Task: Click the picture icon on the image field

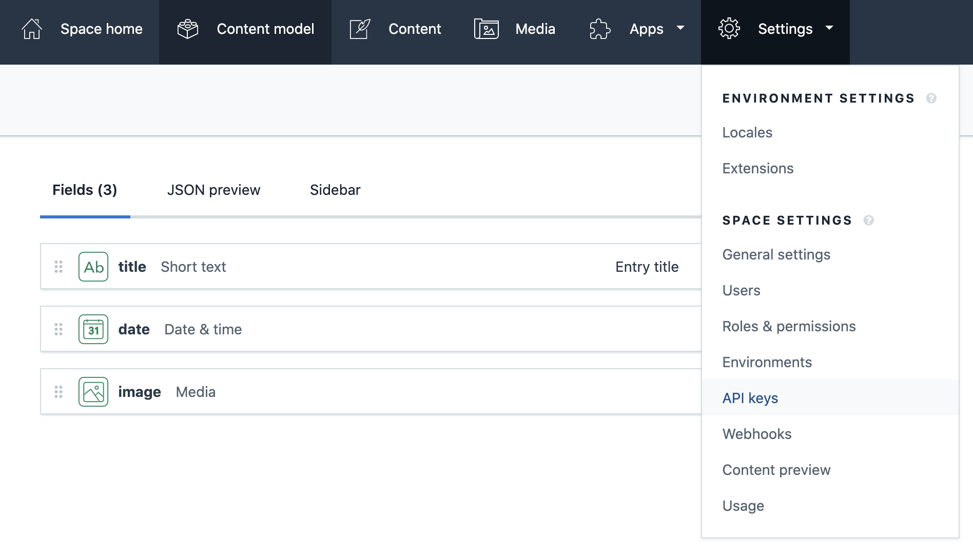Action: coord(93,392)
